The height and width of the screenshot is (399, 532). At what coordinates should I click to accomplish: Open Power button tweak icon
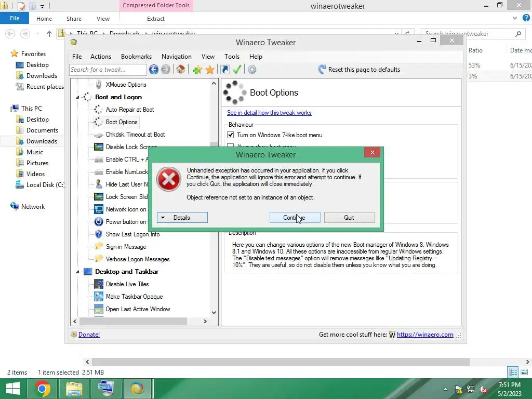pyautogui.click(x=99, y=222)
